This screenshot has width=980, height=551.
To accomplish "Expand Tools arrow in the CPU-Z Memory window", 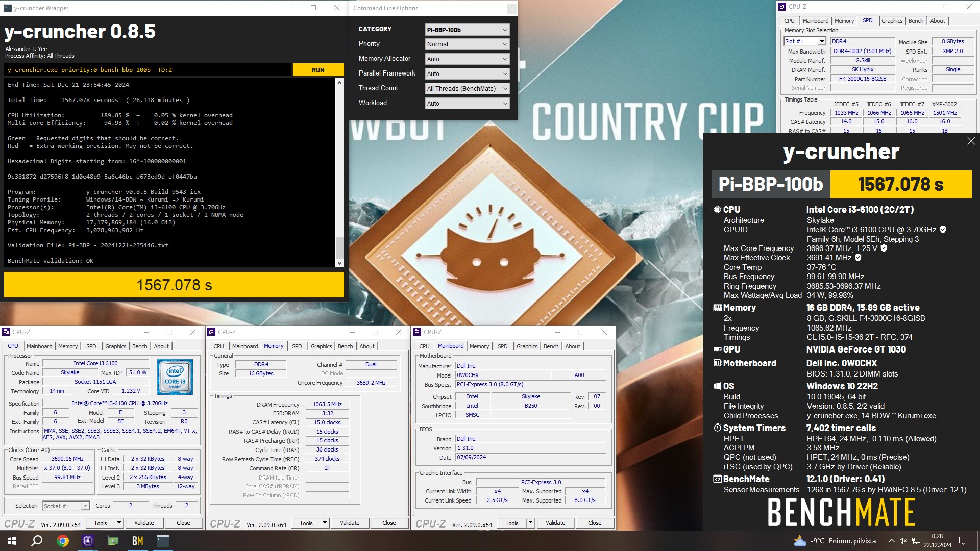I will click(325, 523).
